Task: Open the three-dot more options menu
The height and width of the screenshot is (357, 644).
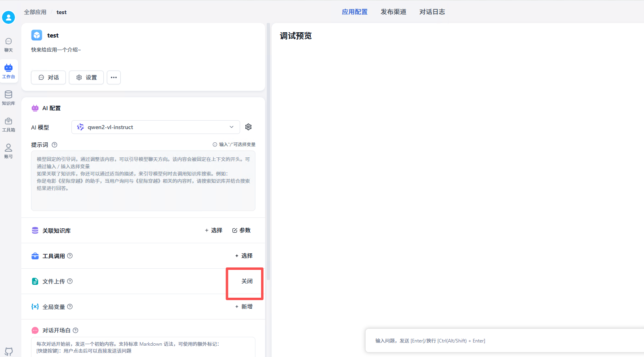Action: coord(114,77)
